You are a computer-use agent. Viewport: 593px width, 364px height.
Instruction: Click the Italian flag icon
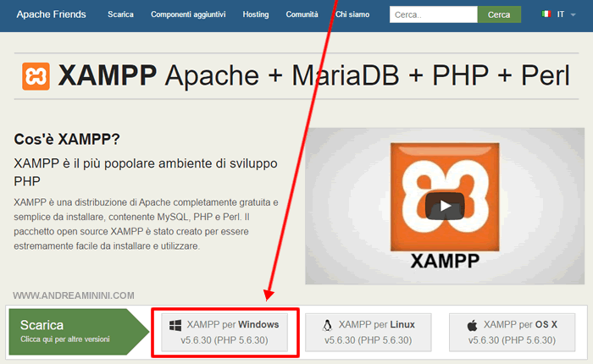pyautogui.click(x=546, y=14)
